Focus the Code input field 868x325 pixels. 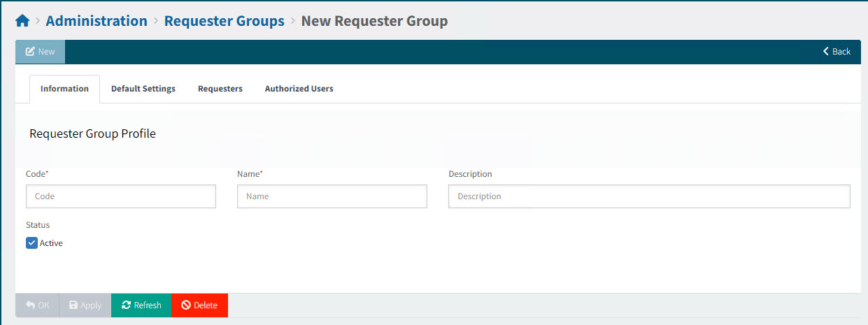pyautogui.click(x=121, y=196)
